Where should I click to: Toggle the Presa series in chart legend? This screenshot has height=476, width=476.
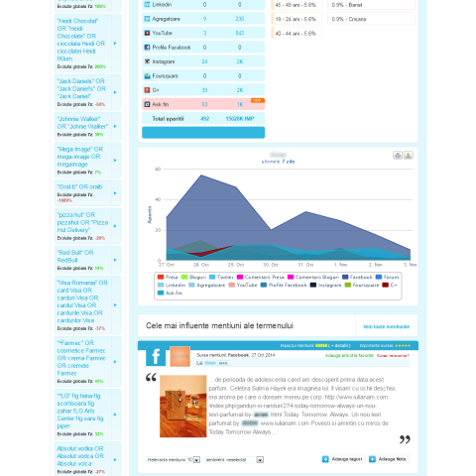tap(168, 277)
